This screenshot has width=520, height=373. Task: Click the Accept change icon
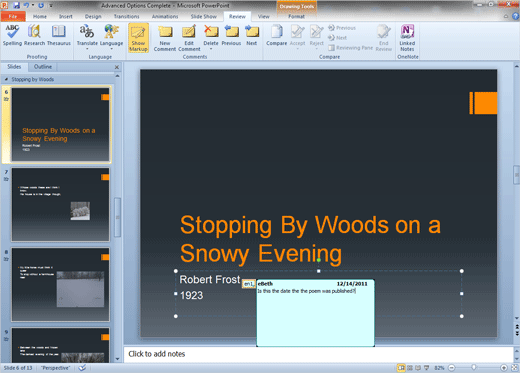click(297, 32)
